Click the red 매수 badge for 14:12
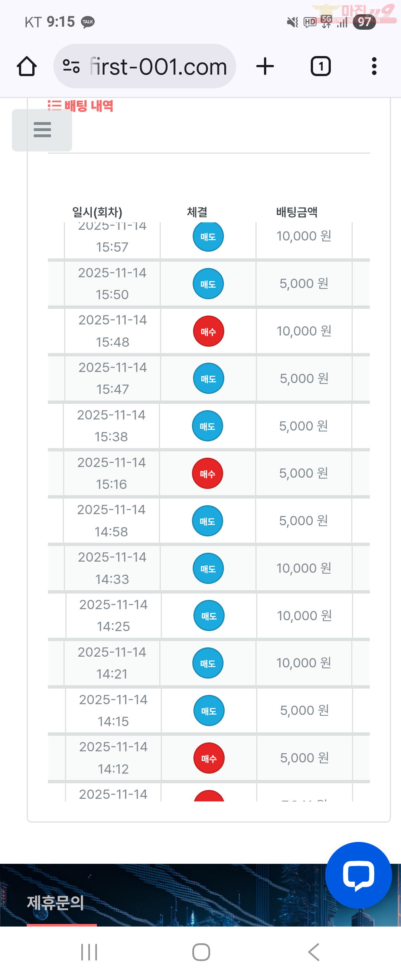The image size is (401, 980). pos(209,758)
